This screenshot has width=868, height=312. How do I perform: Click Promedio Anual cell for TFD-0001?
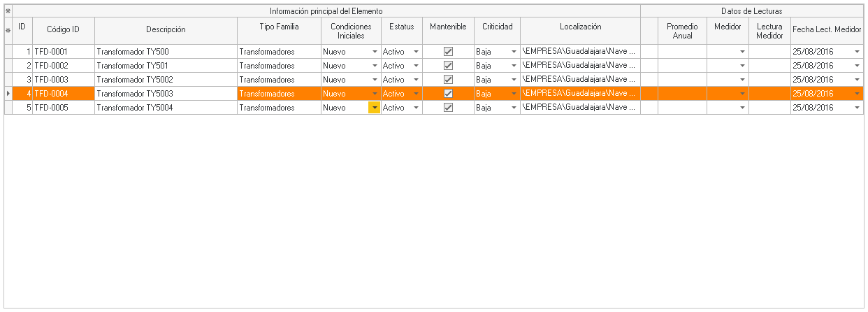(682, 52)
